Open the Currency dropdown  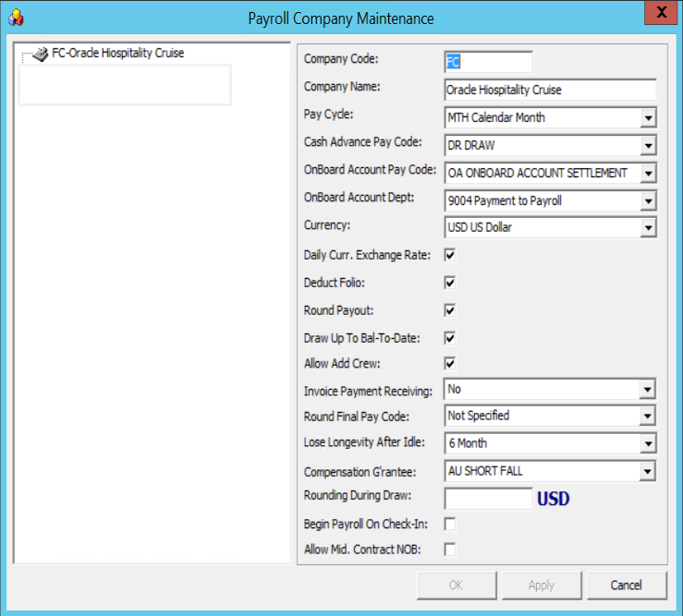(648, 228)
